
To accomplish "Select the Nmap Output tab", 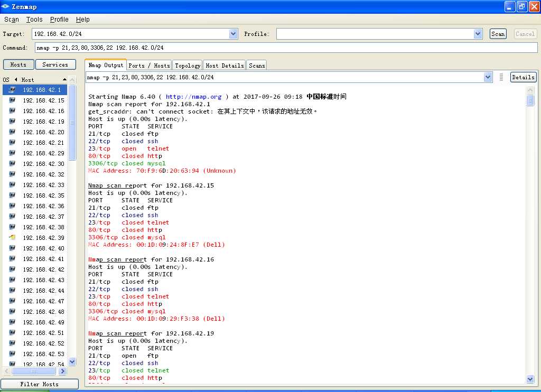I will pos(106,65).
